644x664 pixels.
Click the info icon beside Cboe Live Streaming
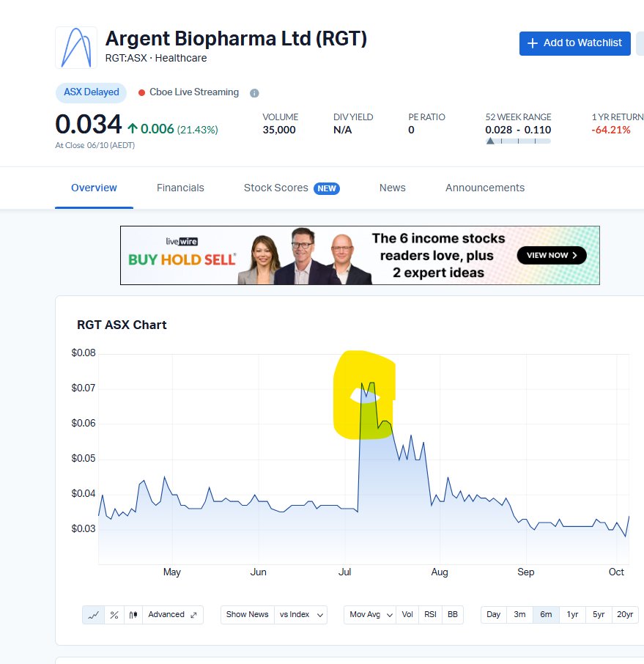[254, 93]
